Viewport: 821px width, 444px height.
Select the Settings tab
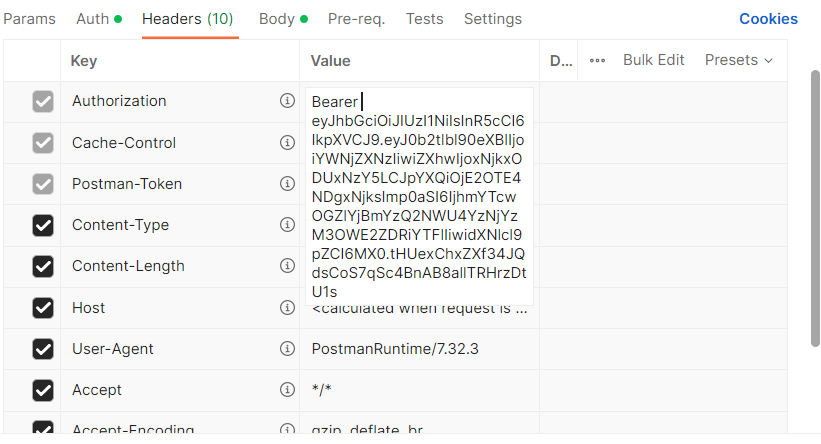(x=492, y=19)
